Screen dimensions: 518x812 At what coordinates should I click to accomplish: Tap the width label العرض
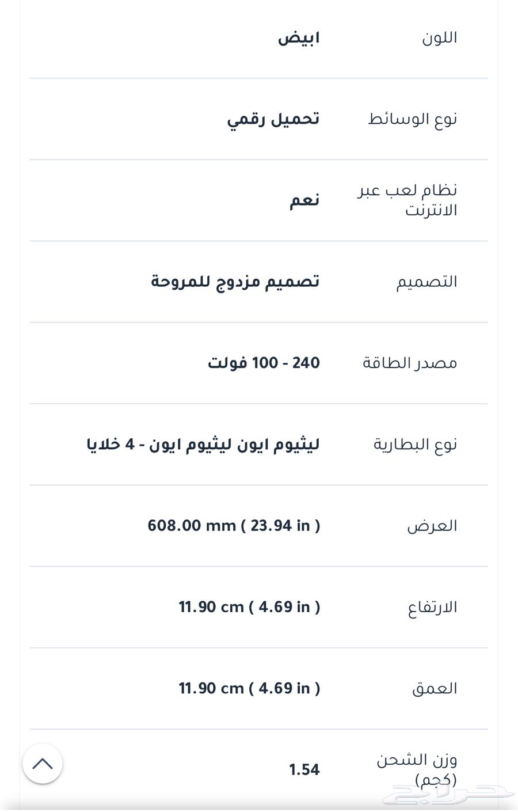click(x=432, y=526)
